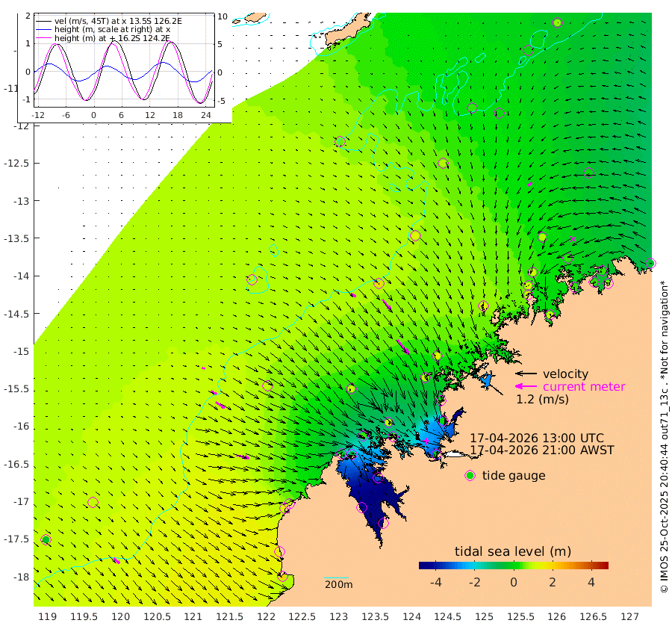Click the tidal sea level colorbar
Screen dimensions: 672x632
[514, 565]
